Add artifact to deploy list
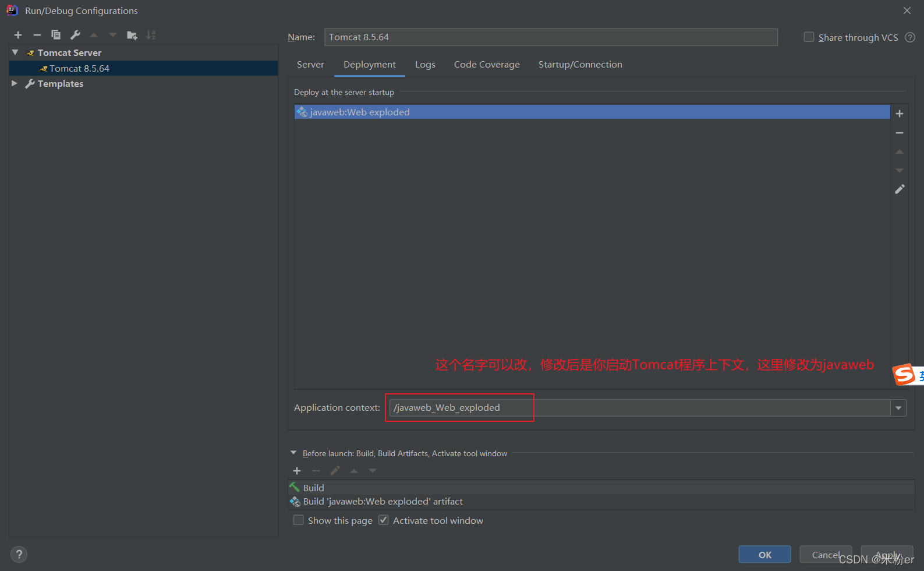 coord(900,114)
